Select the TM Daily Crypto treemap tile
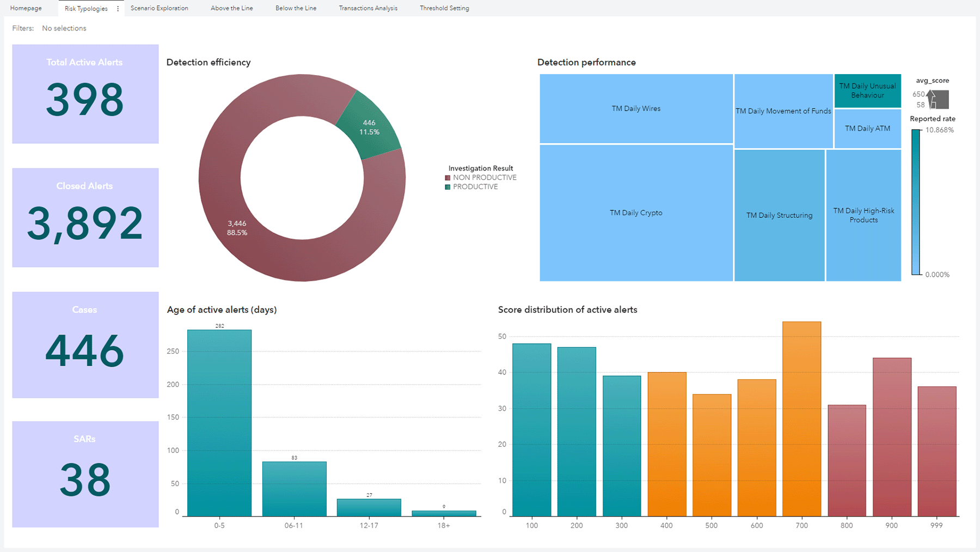Screen dimensions: 980x552 click(636, 213)
